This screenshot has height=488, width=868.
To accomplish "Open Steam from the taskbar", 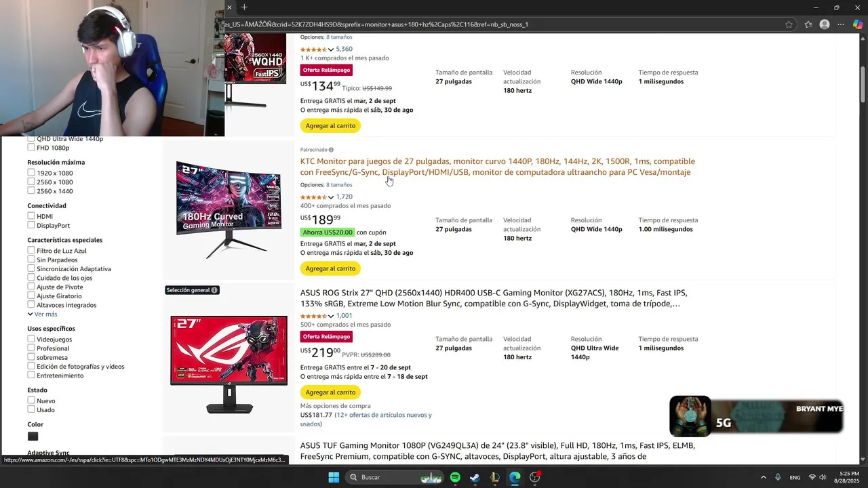I will pos(475,477).
